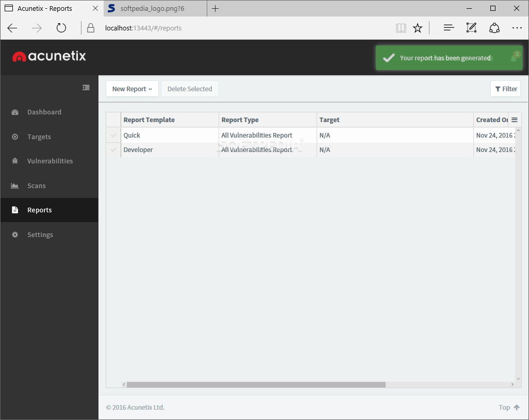This screenshot has height=420, width=529.
Task: Open the Filter panel
Action: (505, 89)
